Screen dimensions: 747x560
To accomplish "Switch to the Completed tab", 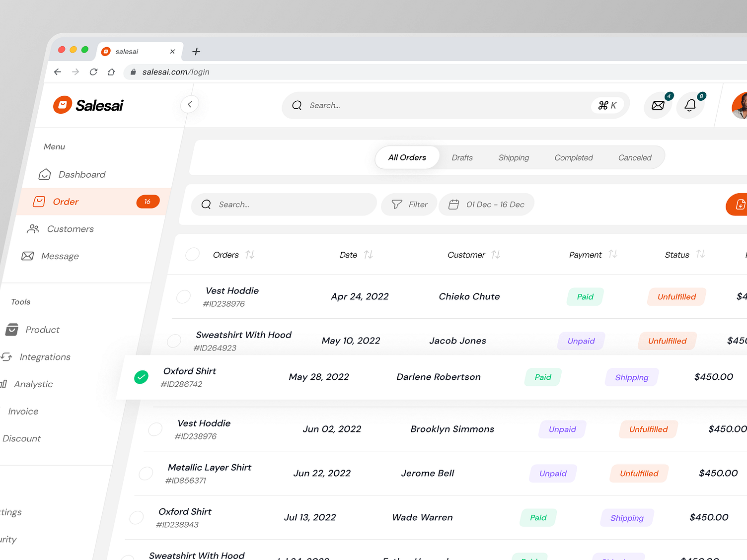I will pyautogui.click(x=574, y=157).
